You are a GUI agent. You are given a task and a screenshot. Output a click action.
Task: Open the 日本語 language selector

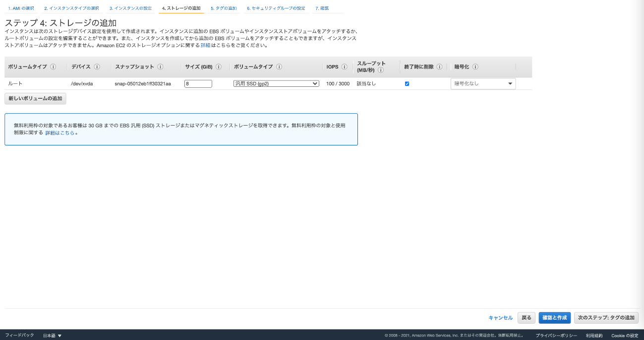click(52, 336)
